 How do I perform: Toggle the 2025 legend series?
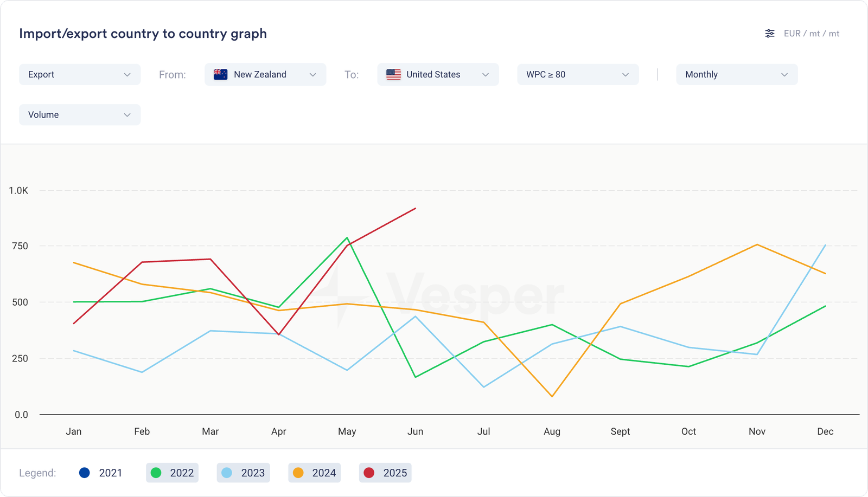[x=385, y=473]
